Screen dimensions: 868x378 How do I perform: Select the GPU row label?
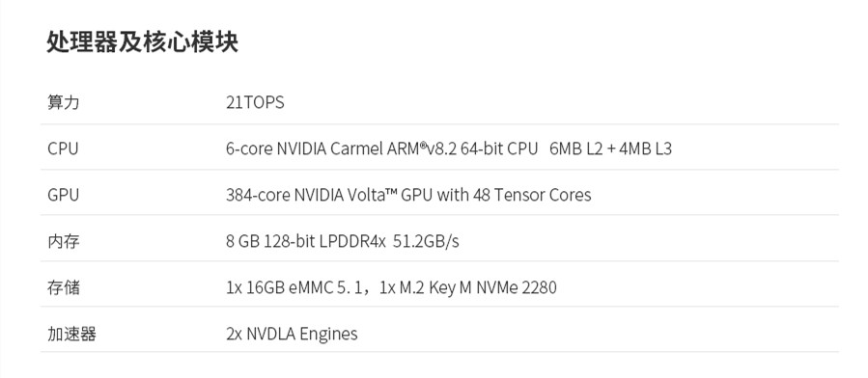click(x=63, y=195)
